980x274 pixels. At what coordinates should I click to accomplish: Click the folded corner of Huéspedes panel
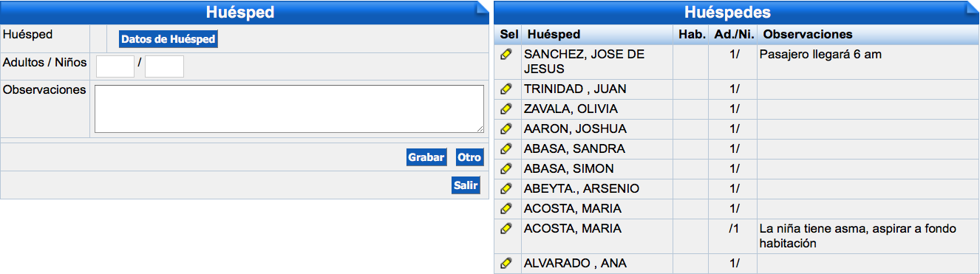[972, 8]
